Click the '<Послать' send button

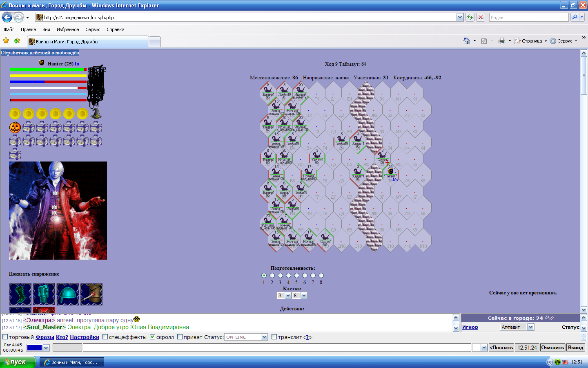pos(501,348)
